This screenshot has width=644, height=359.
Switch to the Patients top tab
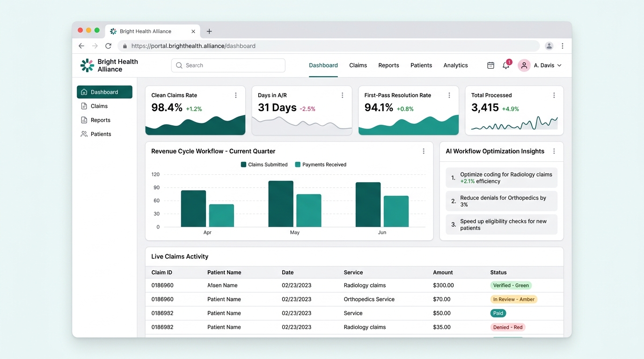click(x=421, y=65)
